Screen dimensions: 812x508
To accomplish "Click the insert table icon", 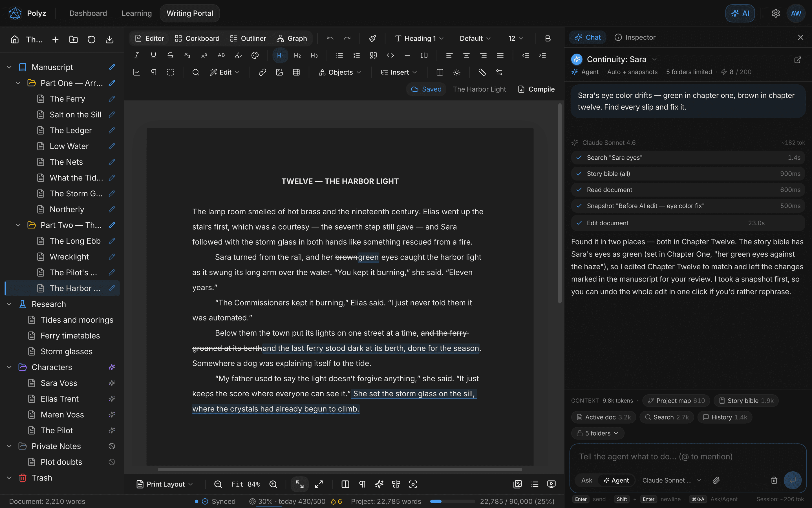I will coord(296,72).
